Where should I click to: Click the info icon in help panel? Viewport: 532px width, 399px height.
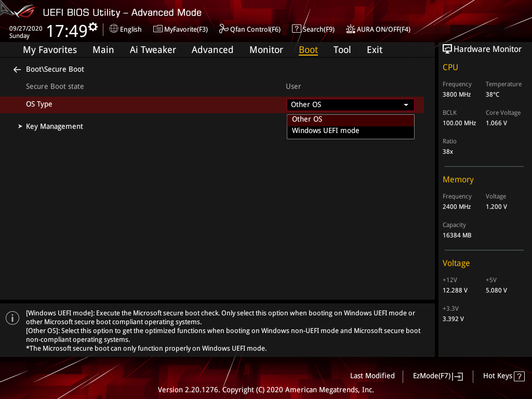tap(12, 318)
